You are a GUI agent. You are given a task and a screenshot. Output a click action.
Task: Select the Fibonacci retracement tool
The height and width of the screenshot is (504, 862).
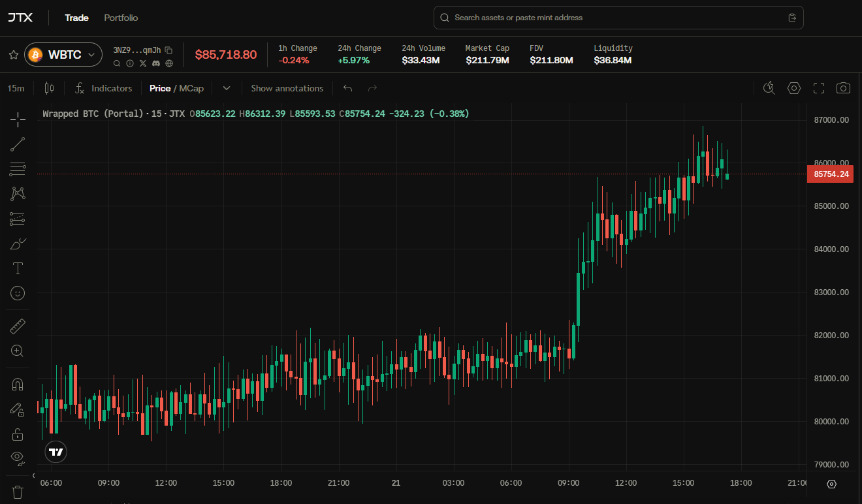18,169
